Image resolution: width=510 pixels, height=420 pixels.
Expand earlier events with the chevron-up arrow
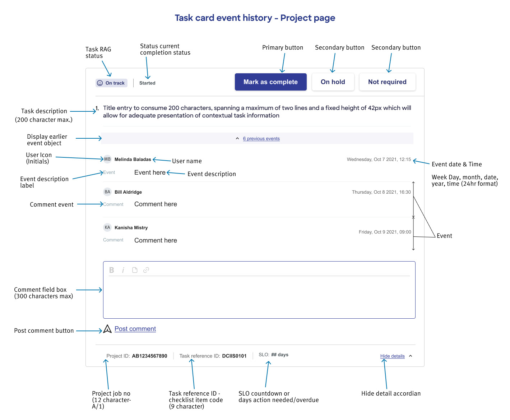[237, 138]
